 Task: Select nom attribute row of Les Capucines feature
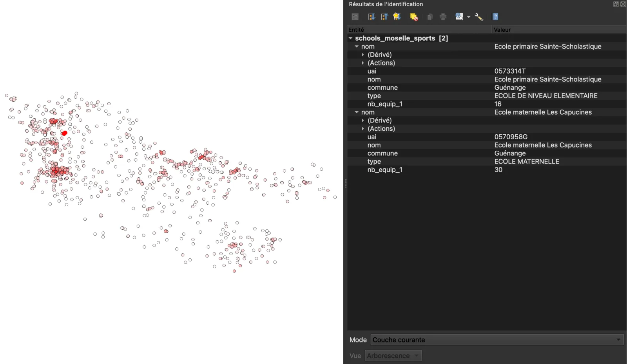487,145
